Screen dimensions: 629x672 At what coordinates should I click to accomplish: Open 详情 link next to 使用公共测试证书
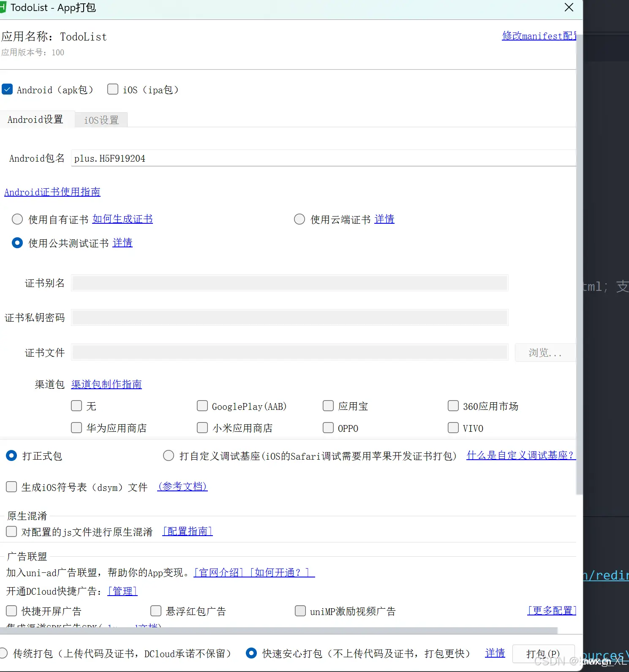[123, 242]
